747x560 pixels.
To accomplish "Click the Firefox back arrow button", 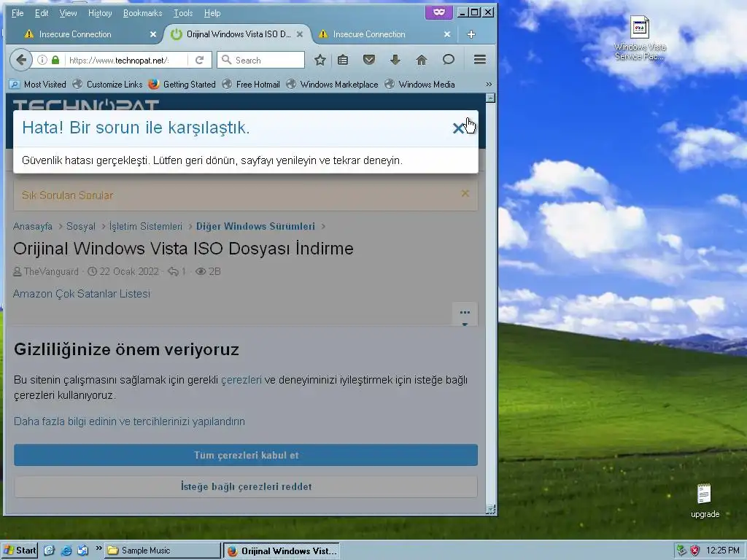I will 21,60.
